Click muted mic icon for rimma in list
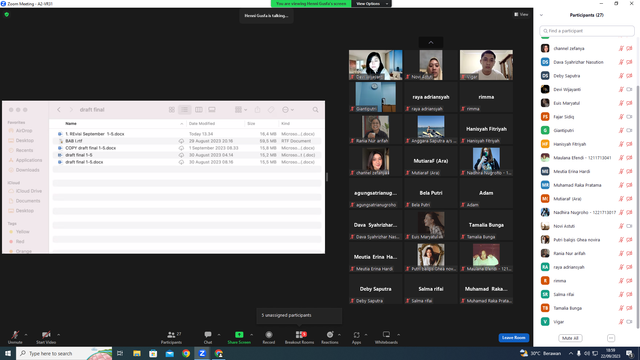 point(621,281)
